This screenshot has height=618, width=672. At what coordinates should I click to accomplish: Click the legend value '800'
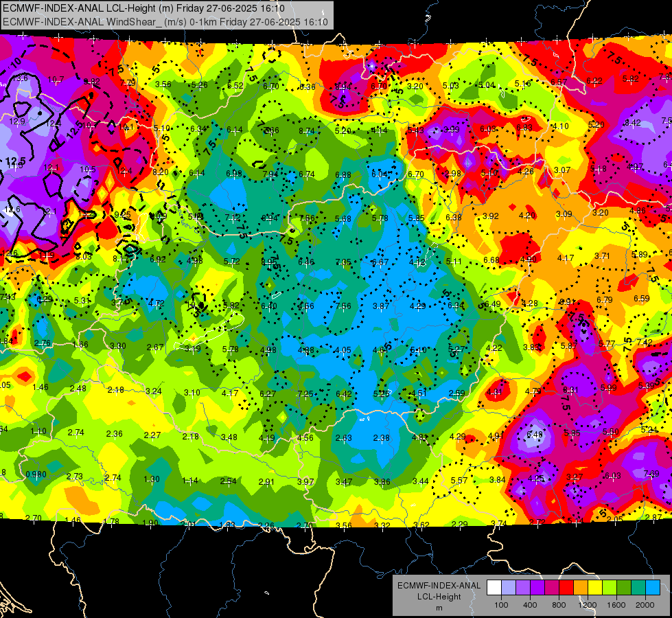559,605
